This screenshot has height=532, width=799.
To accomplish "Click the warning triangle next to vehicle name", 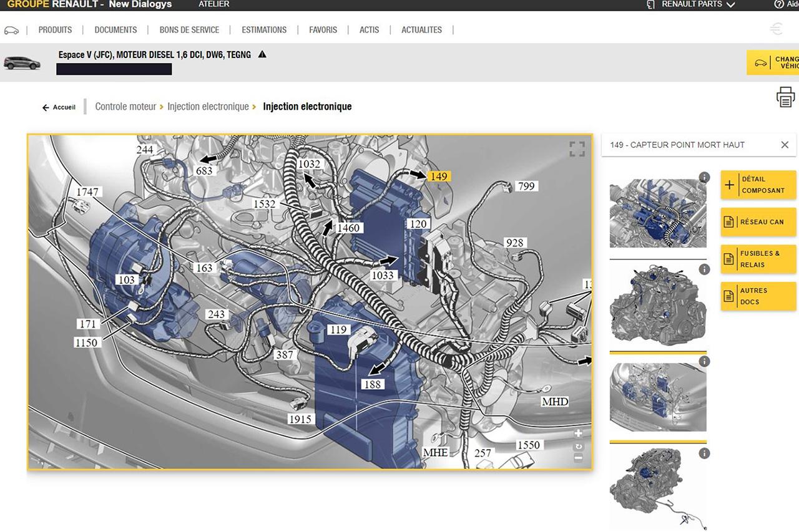I will [x=262, y=54].
